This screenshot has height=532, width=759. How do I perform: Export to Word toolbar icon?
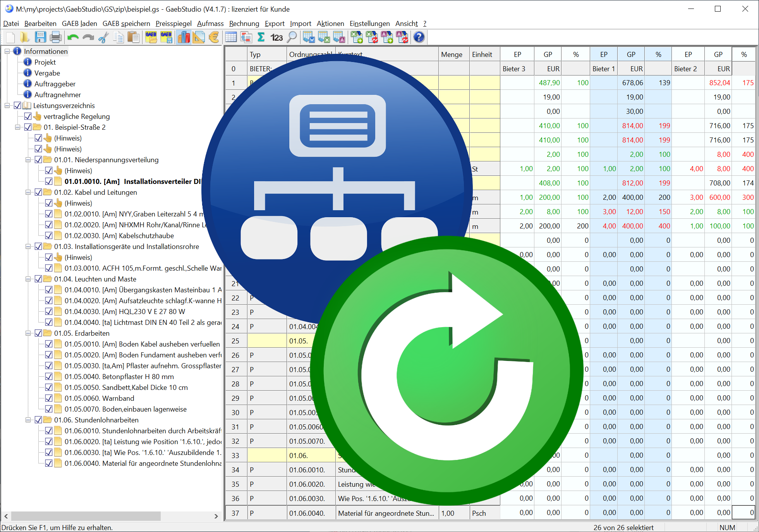[x=309, y=38]
